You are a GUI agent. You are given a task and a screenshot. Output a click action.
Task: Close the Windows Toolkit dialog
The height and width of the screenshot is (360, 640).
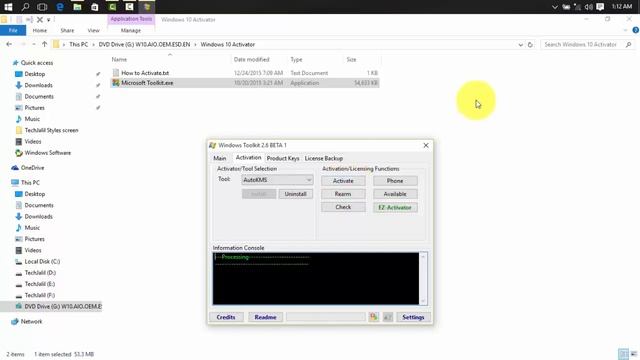point(426,145)
